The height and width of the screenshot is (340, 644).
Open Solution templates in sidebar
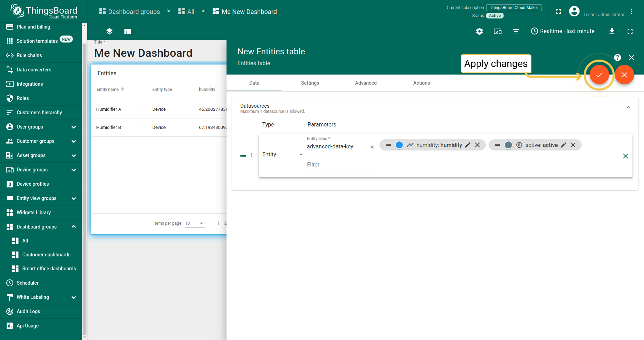pos(41,41)
